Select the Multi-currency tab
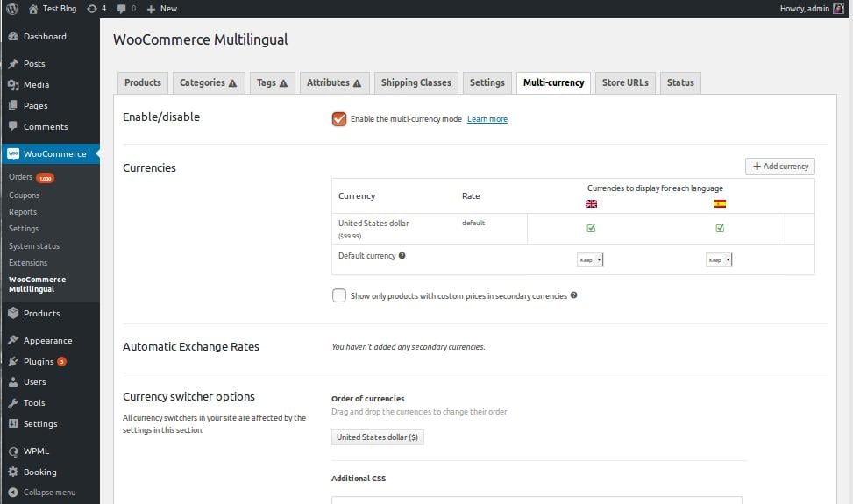The width and height of the screenshot is (853, 504). pos(553,82)
